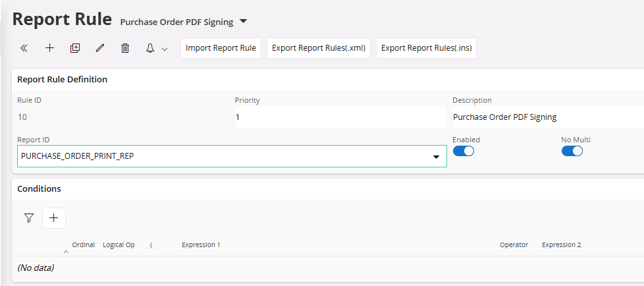This screenshot has width=644, height=286.
Task: Click Import Report Rule button
Action: 221,48
